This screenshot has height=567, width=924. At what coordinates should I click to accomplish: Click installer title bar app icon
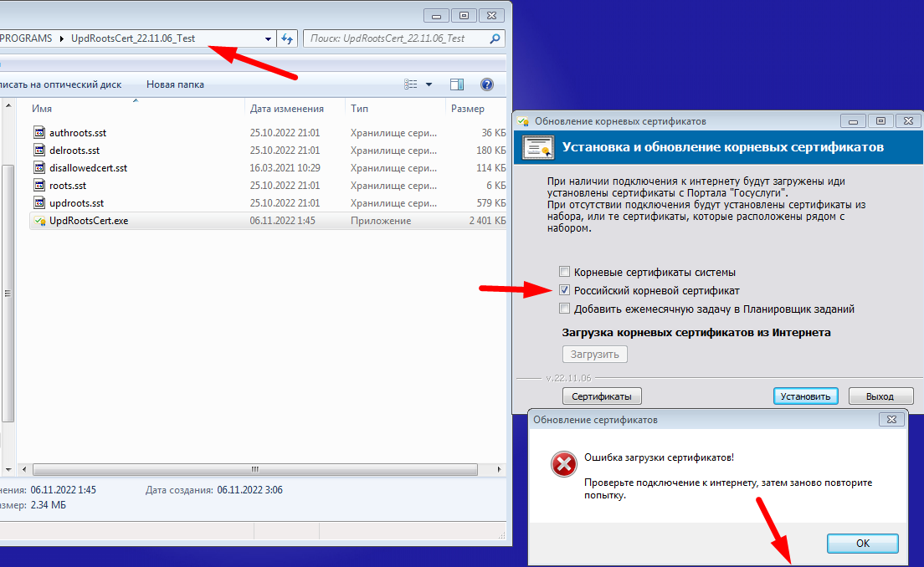click(x=523, y=121)
